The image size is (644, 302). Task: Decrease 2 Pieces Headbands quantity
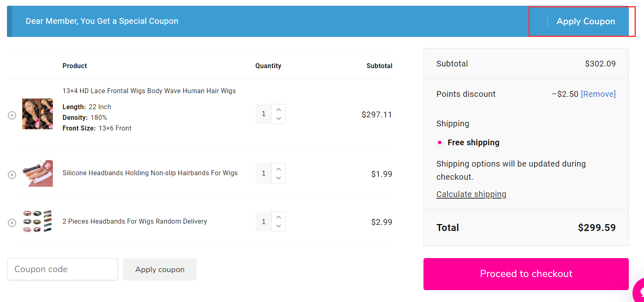279,226
